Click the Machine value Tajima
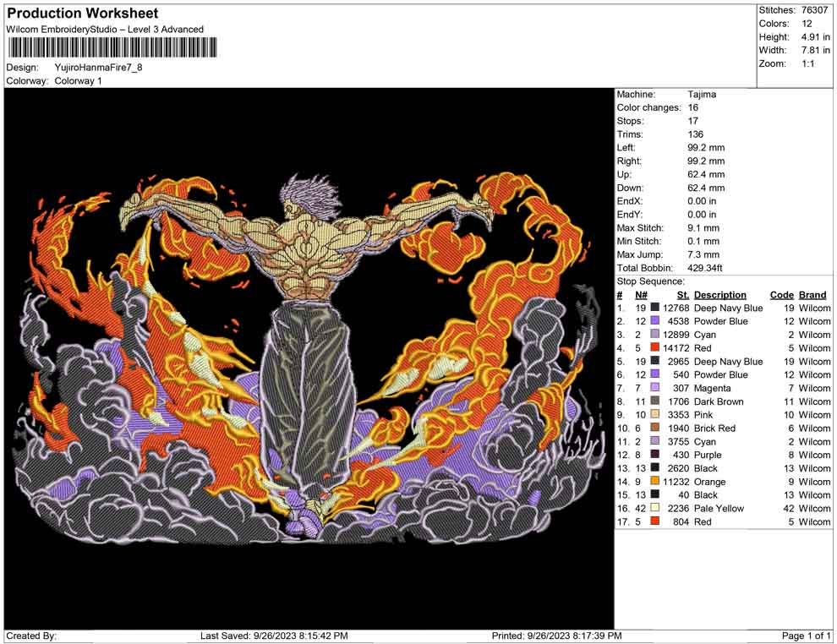The height and width of the screenshot is (644, 837). [702, 95]
